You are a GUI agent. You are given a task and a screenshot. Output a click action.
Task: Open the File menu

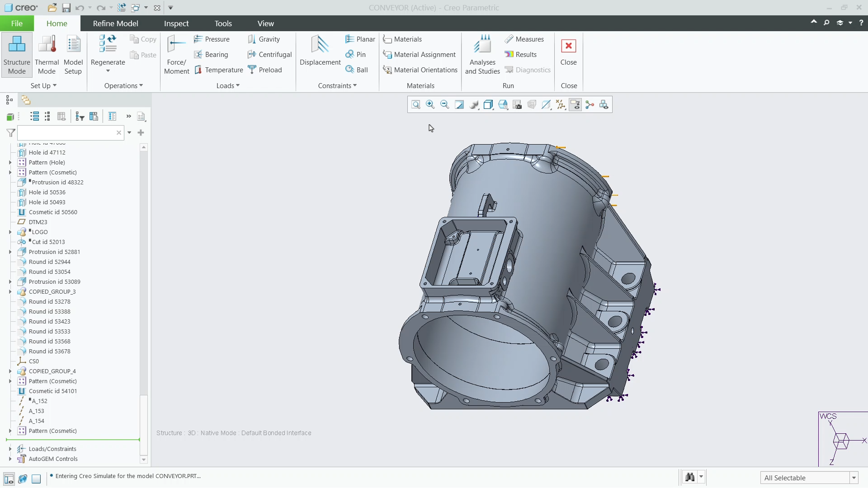pos(17,23)
